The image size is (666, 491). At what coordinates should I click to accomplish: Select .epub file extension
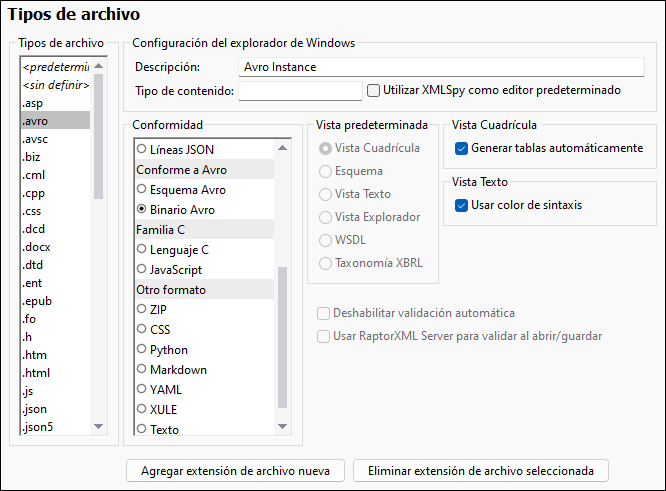pos(56,301)
